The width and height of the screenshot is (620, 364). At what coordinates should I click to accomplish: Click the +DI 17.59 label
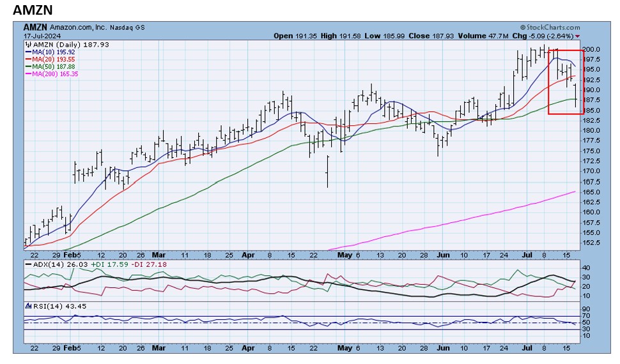tap(109, 264)
